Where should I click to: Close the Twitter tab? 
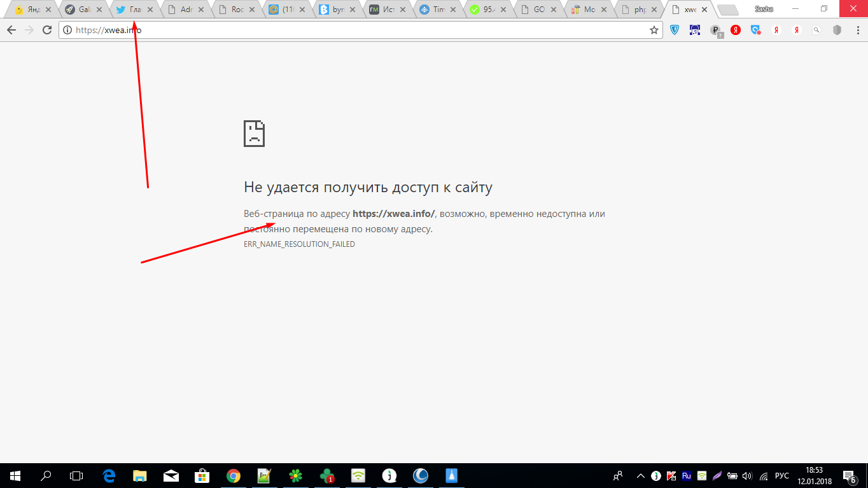[x=151, y=10]
